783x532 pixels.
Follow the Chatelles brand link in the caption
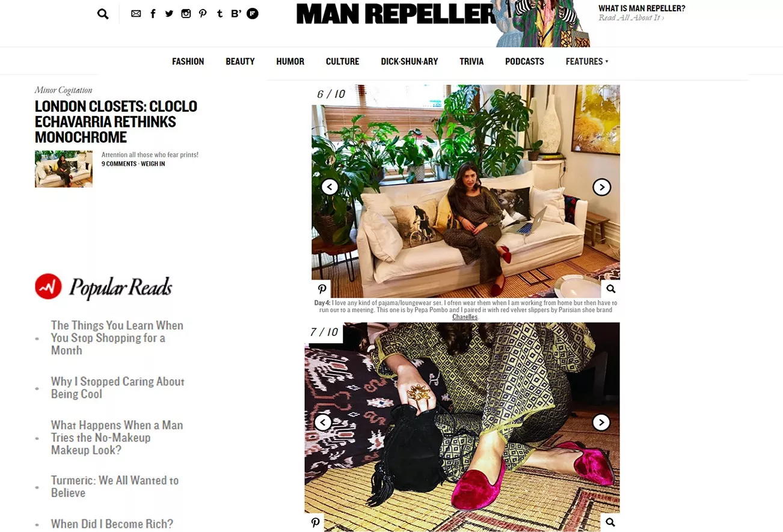tap(465, 317)
